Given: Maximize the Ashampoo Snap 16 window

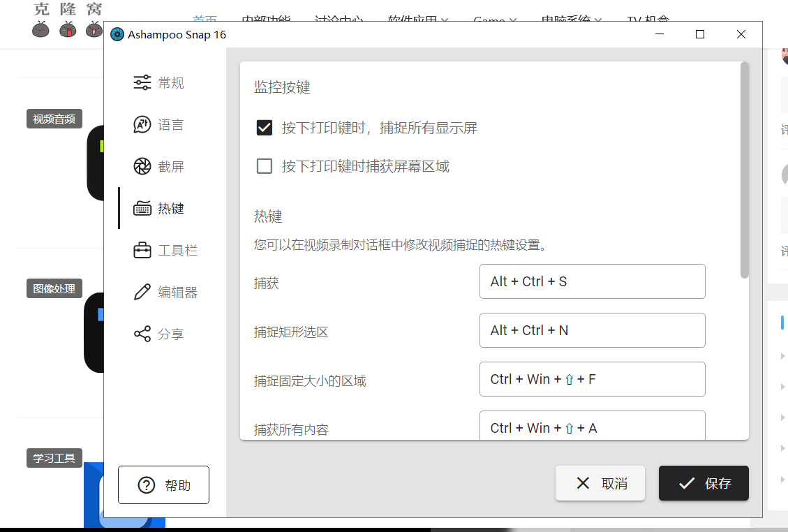Looking at the screenshot, I should (699, 34).
